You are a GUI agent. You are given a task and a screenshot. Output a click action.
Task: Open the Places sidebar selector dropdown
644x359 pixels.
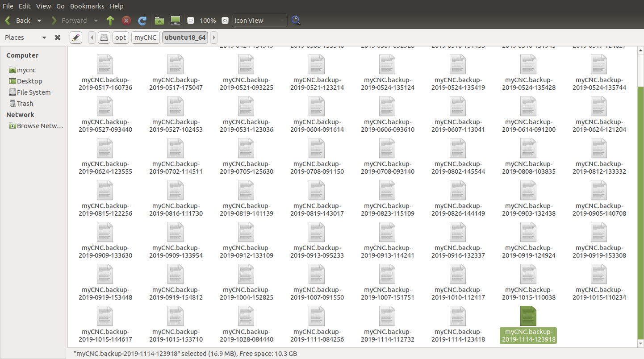[x=44, y=38]
